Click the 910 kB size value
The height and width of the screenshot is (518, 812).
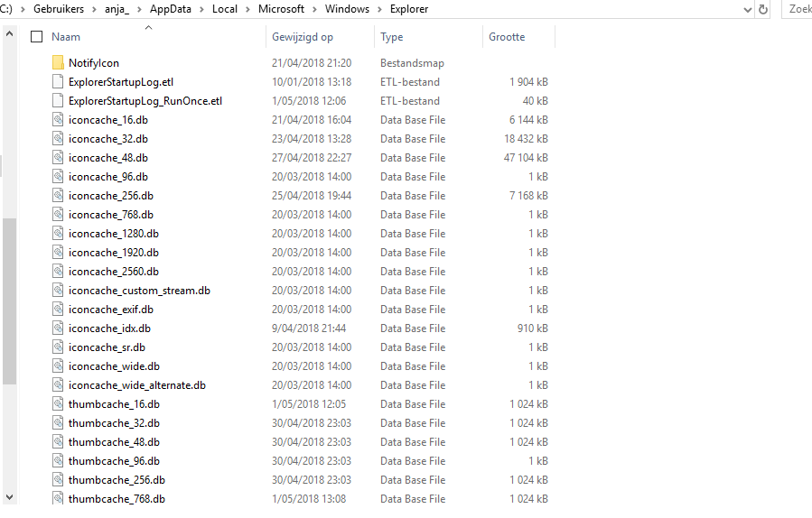coord(532,328)
